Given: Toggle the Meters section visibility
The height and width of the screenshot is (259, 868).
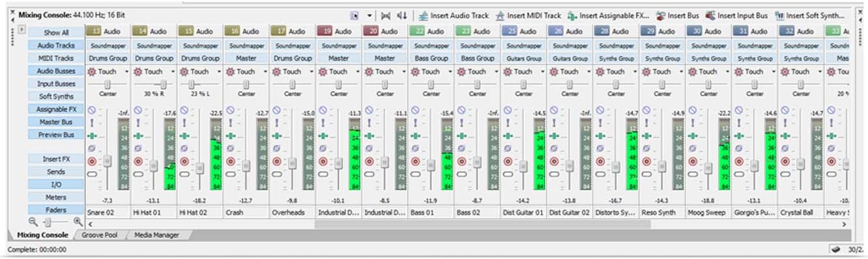Looking at the screenshot, I should coord(56,197).
